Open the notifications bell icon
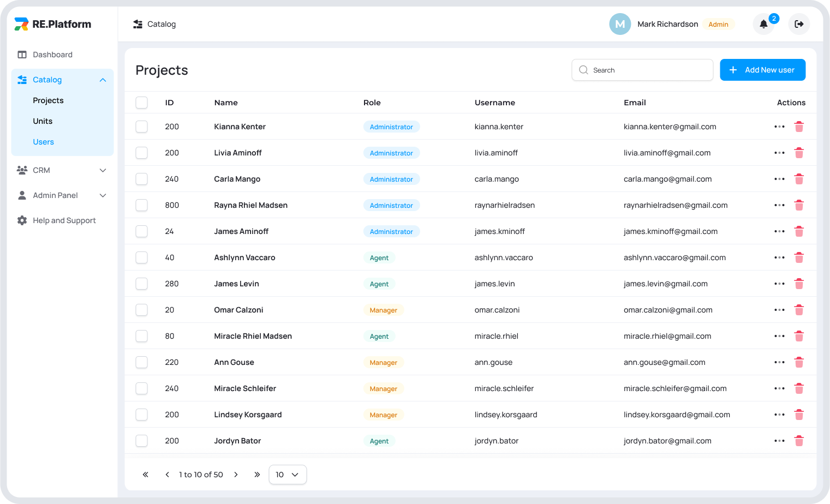Screen dimensions: 830x504 point(763,24)
